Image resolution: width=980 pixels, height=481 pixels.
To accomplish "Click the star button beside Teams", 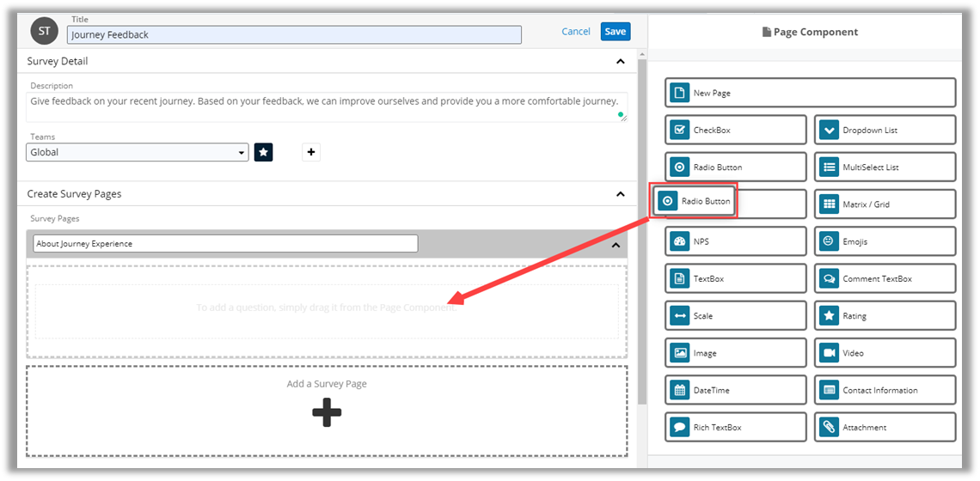I will [x=264, y=152].
